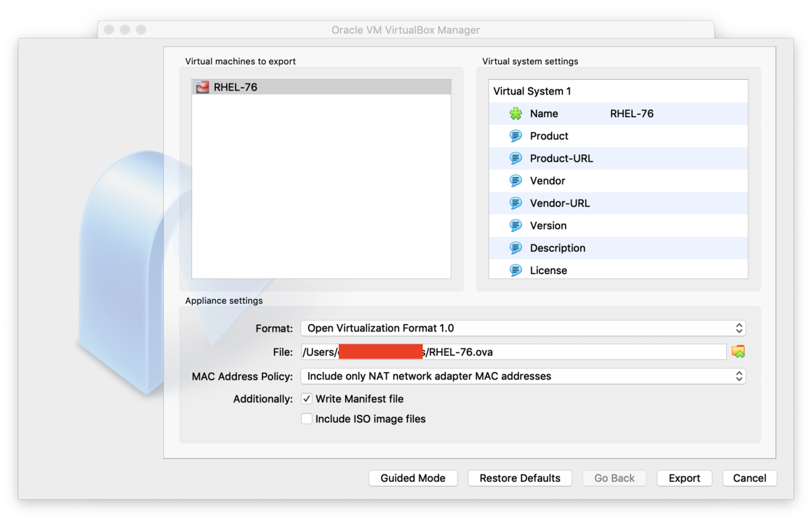Screen dimensions: 812x521
Task: Cancel the export dialog
Action: pos(750,478)
